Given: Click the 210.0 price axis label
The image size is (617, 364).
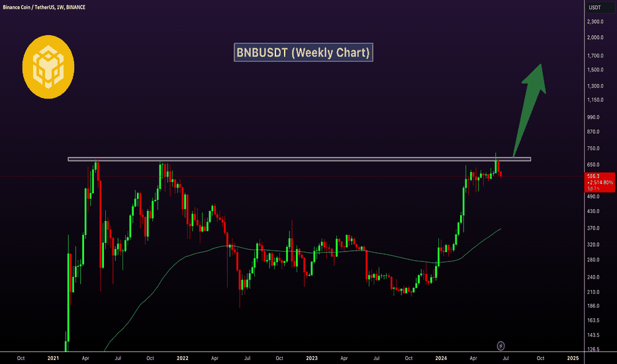Looking at the screenshot, I should (x=593, y=292).
